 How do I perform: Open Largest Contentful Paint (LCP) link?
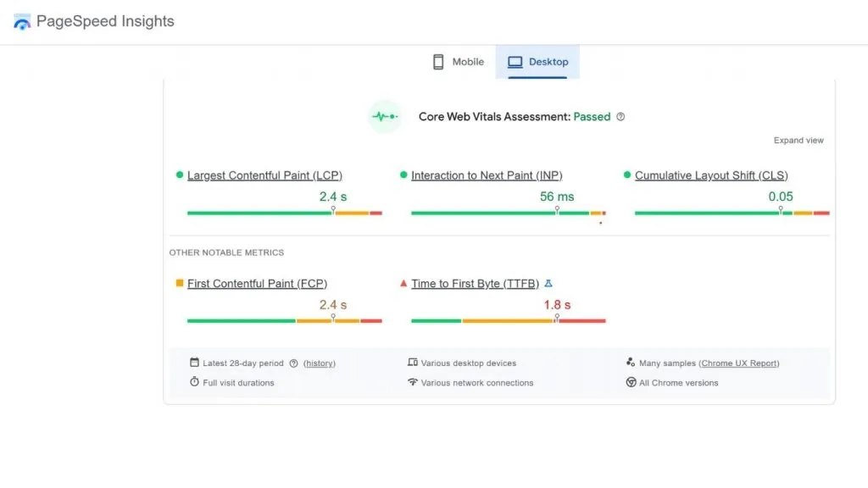point(264,175)
